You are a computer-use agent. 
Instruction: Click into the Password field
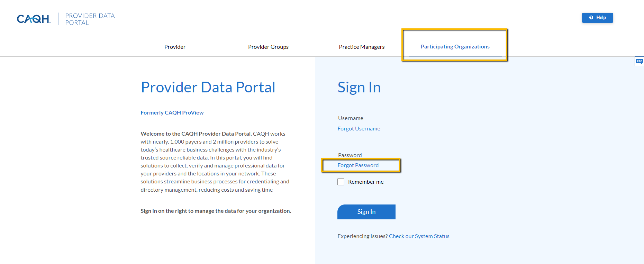pos(403,155)
